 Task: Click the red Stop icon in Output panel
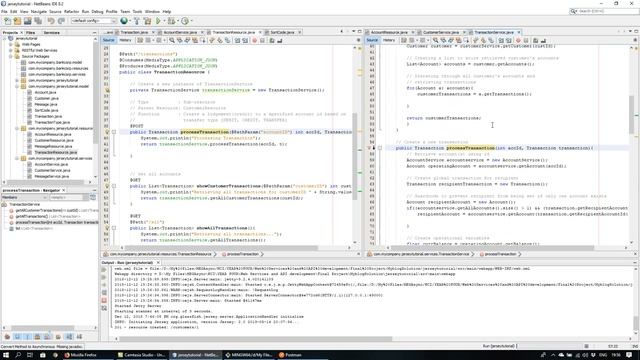(x=104, y=300)
